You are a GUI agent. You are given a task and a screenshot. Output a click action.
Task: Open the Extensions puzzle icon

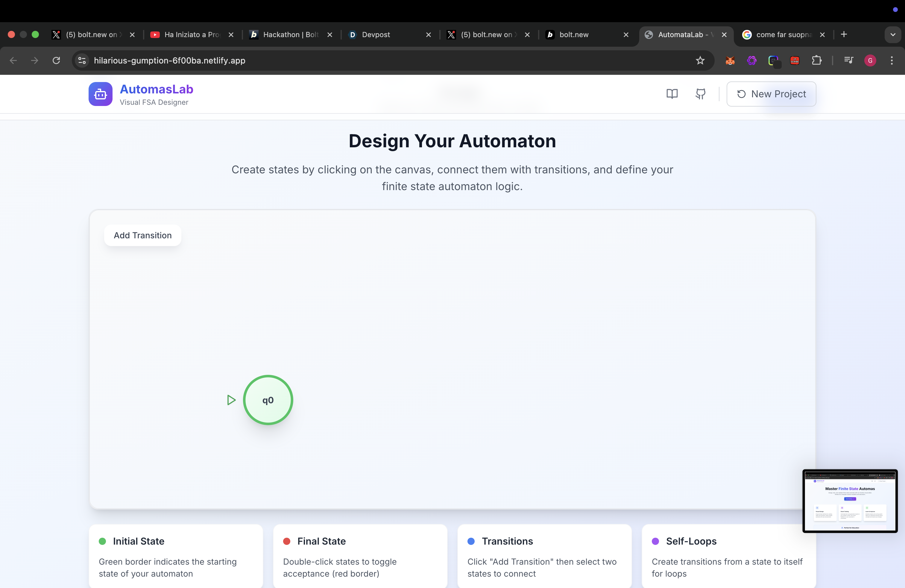816,60
